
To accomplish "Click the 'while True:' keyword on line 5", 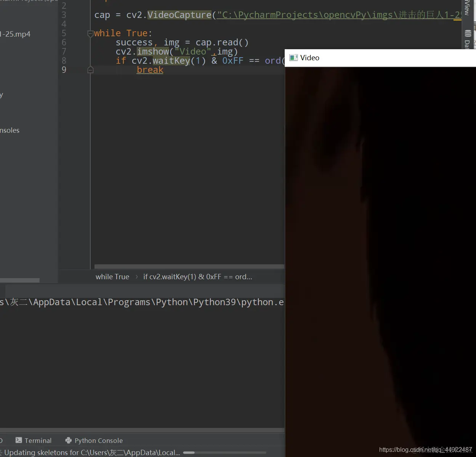I will (123, 33).
